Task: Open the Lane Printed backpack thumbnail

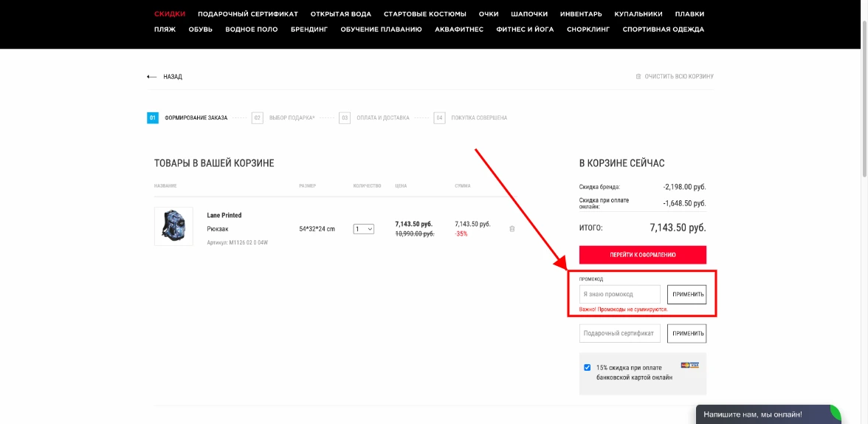Action: [173, 226]
